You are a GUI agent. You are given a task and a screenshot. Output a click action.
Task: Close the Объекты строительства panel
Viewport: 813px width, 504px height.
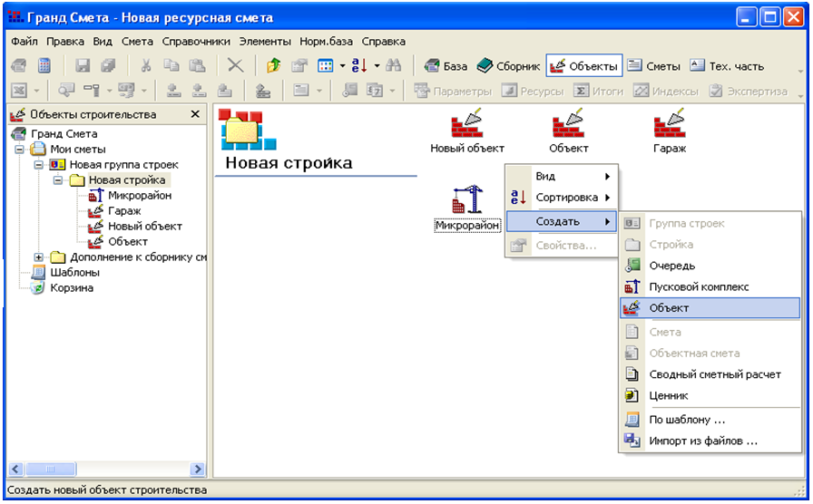click(195, 114)
